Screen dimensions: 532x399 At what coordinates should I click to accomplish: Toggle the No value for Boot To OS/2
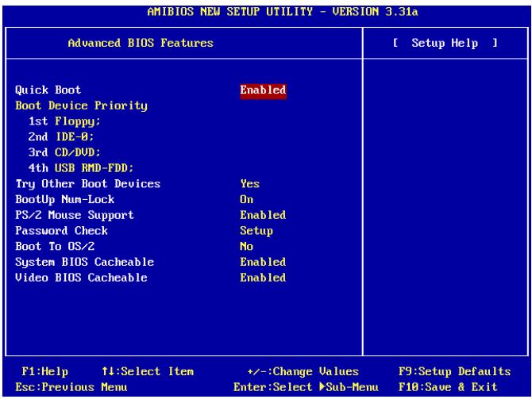[247, 247]
